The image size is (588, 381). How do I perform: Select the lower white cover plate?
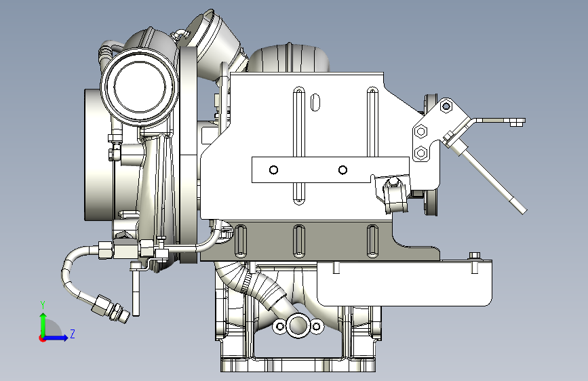coord(404,283)
